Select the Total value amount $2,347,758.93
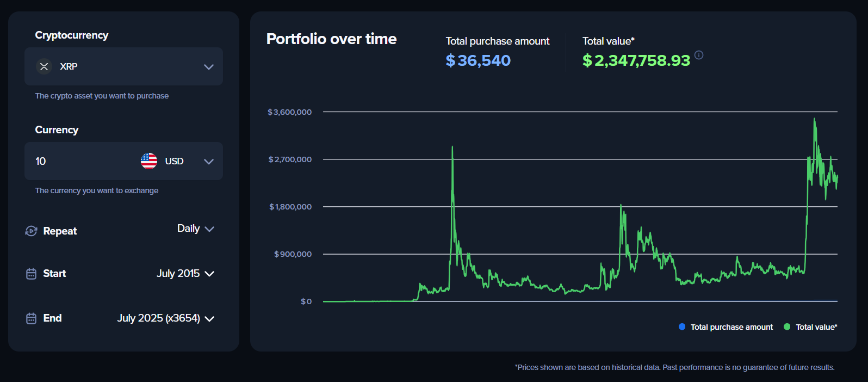Screen dimensions: 868x382 (x=636, y=60)
